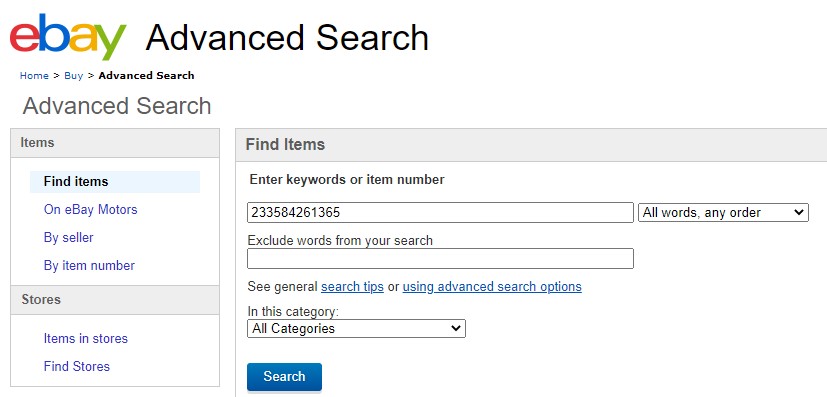This screenshot has width=827, height=397.
Task: Expand the All Categories dropdown
Action: 357,328
